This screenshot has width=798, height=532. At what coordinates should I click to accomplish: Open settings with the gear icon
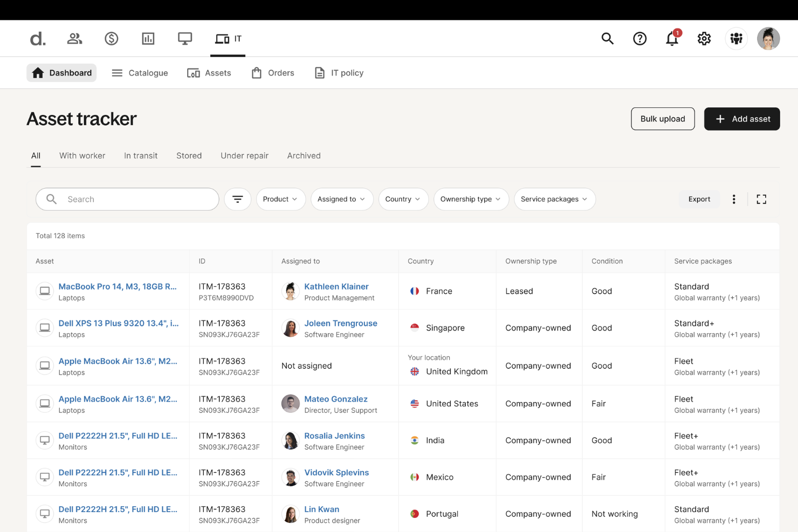pyautogui.click(x=704, y=38)
